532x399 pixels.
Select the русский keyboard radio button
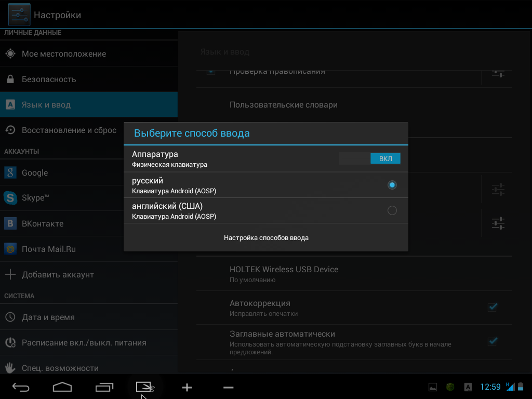point(392,185)
